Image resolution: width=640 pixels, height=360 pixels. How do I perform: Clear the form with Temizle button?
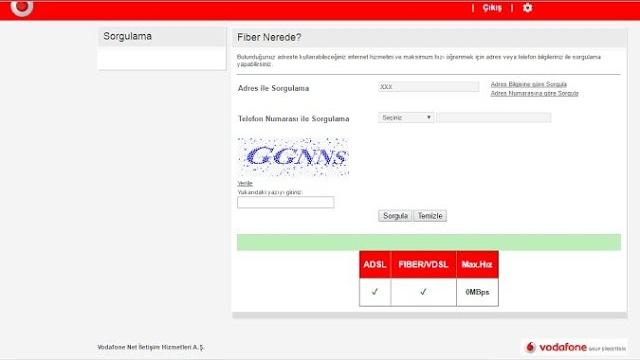click(x=430, y=216)
